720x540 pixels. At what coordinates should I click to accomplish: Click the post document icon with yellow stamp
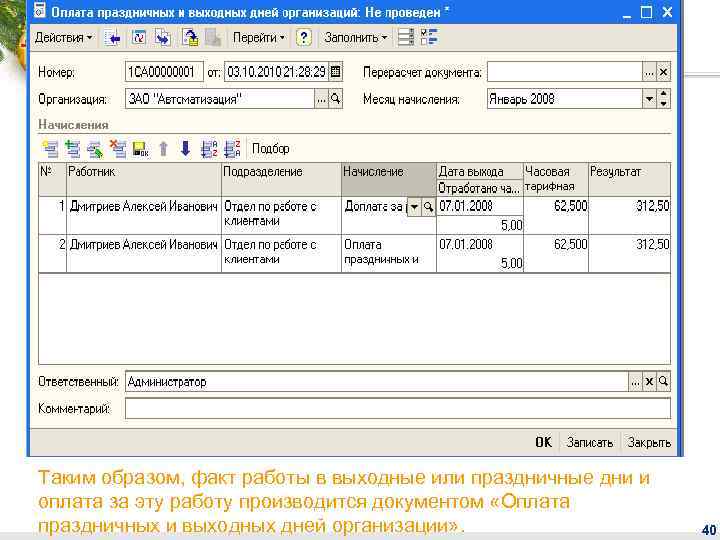[x=190, y=38]
